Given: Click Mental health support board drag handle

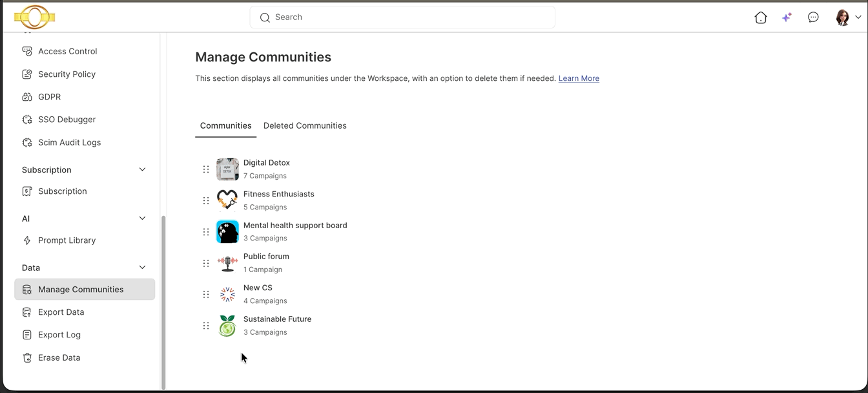Looking at the screenshot, I should pos(206,232).
